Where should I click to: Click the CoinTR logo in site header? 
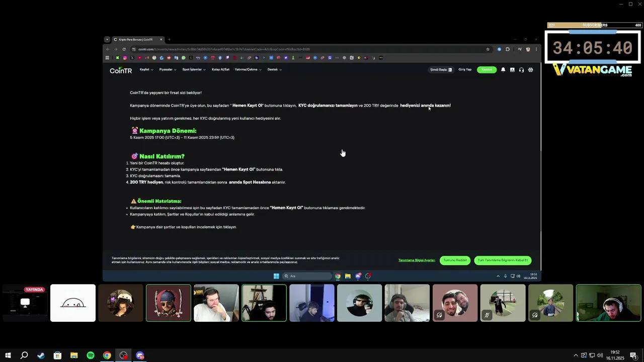121,70
